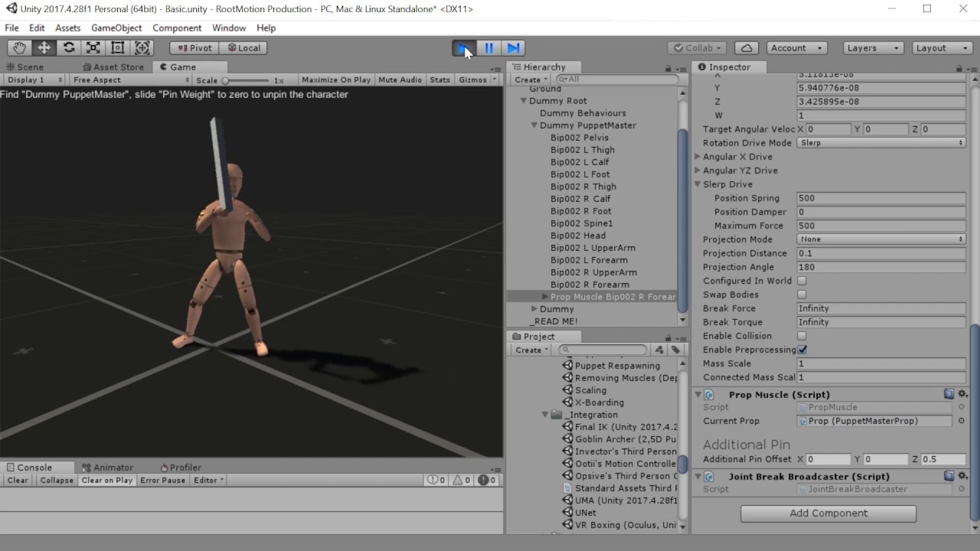This screenshot has width=980, height=551.
Task: Toggle Mute Audio in Game view
Action: pyautogui.click(x=400, y=80)
